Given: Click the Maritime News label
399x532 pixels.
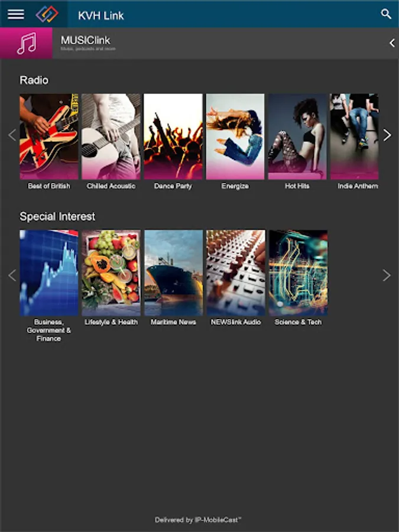Looking at the screenshot, I should point(173,322).
